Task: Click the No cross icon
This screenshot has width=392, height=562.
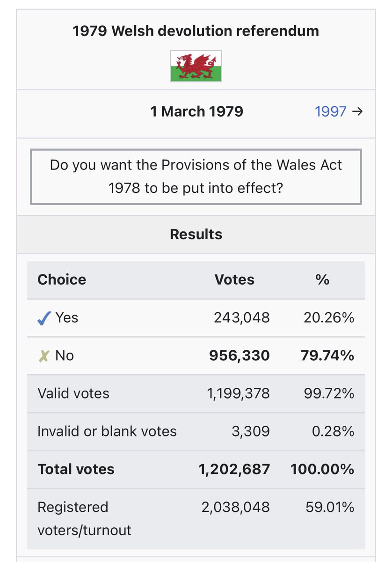Action: (44, 356)
